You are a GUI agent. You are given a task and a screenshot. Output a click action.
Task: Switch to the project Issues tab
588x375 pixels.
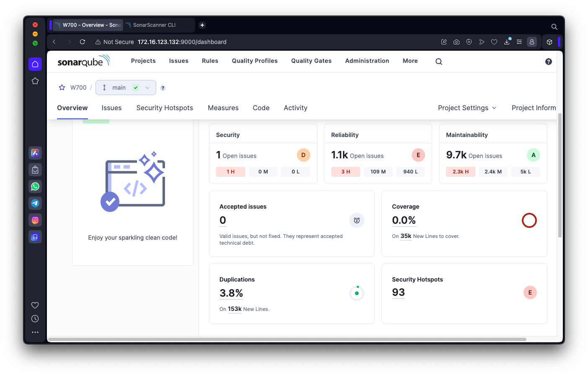[111, 108]
